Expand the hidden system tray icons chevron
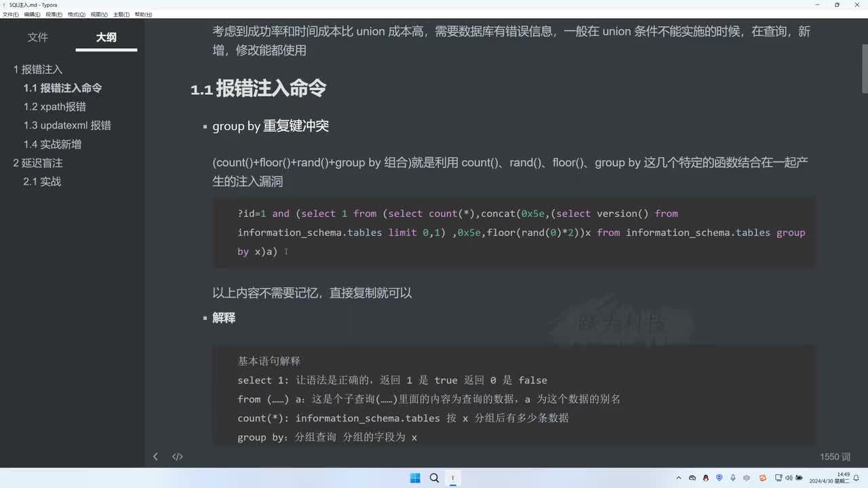 679,479
